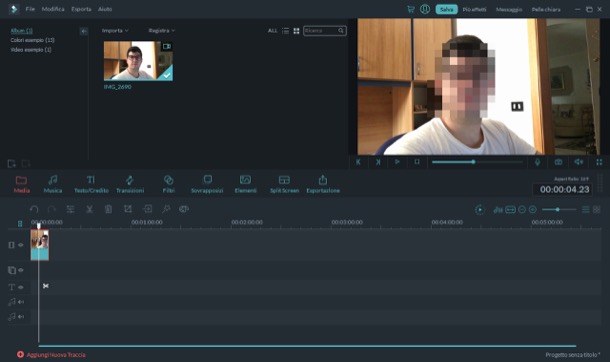
Task: Click the search magnifier icon
Action: (x=341, y=31)
